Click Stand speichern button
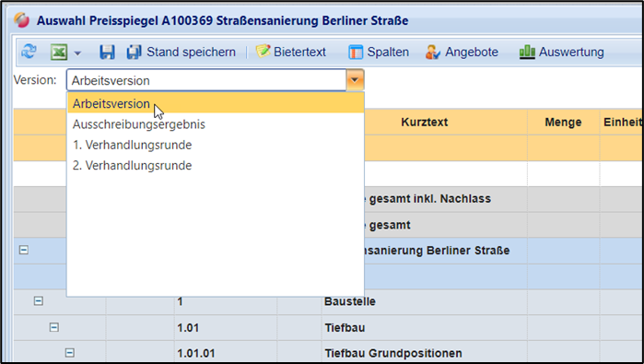The image size is (644, 364). [x=181, y=53]
